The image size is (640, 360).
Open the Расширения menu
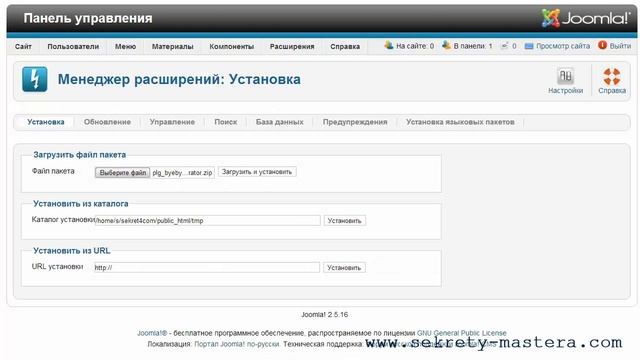[292, 47]
